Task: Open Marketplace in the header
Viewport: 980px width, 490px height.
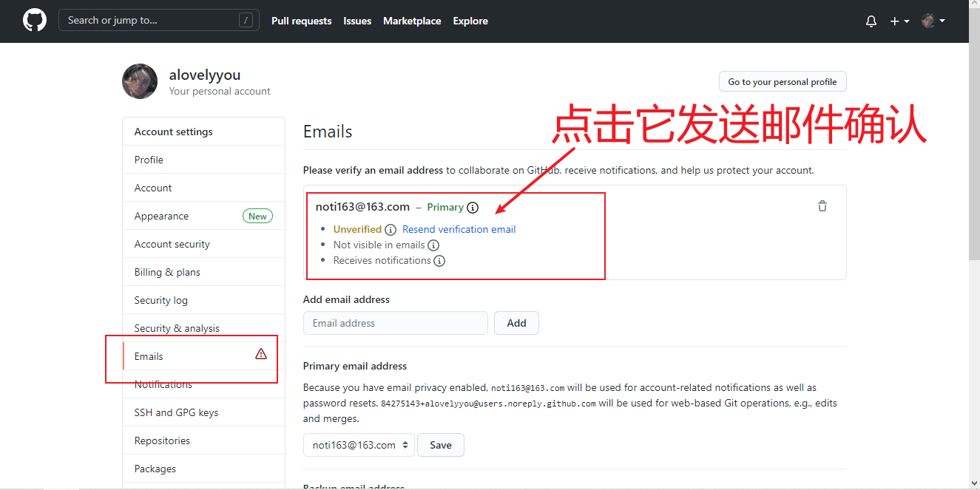Action: click(x=412, y=21)
